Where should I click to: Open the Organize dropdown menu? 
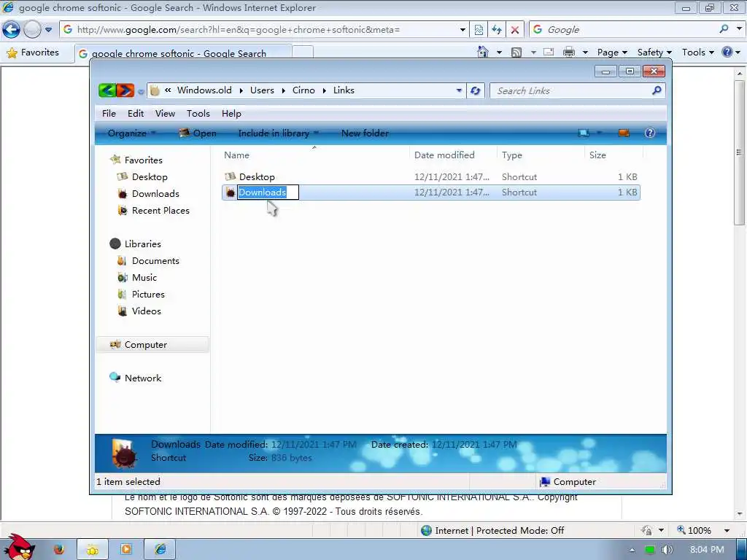pyautogui.click(x=132, y=133)
